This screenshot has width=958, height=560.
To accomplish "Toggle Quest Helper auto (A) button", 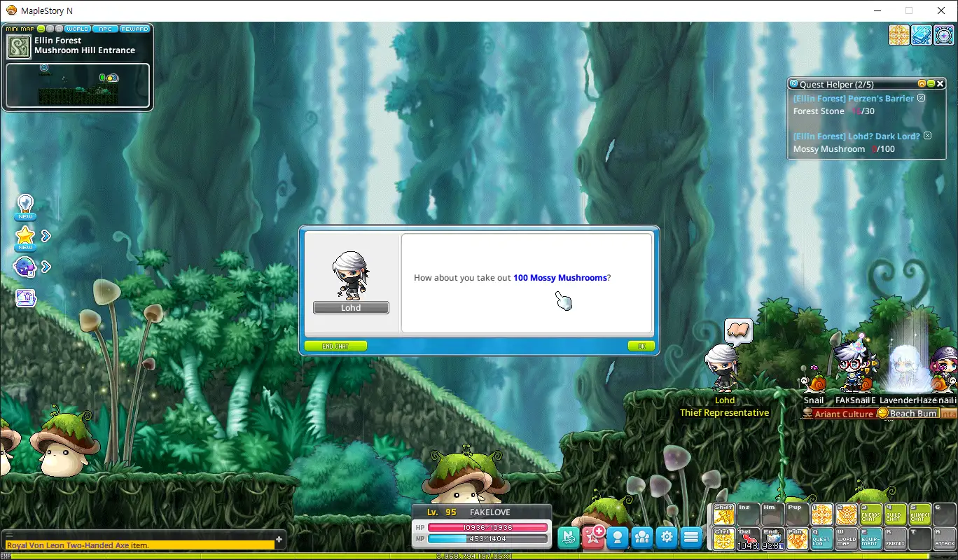I will [x=922, y=84].
